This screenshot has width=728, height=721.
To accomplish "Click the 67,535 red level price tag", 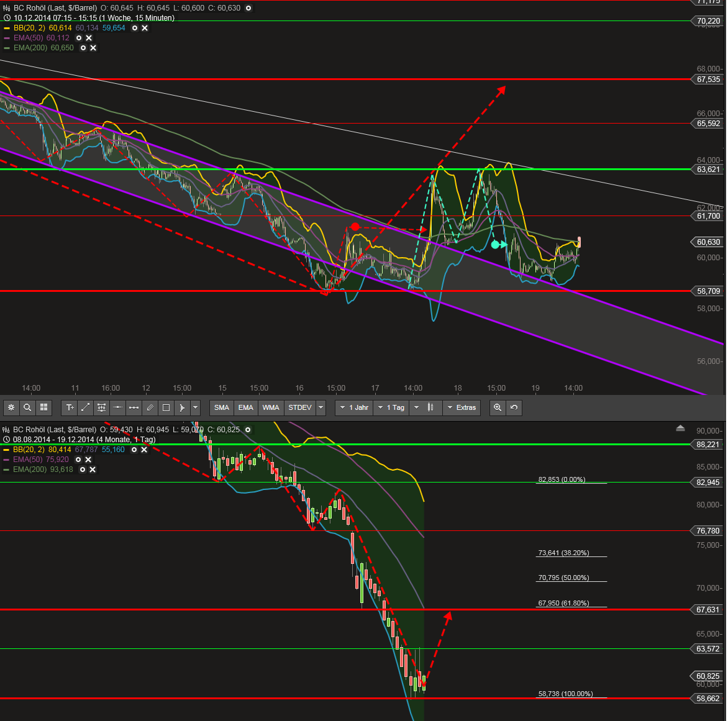I will 708,79.
